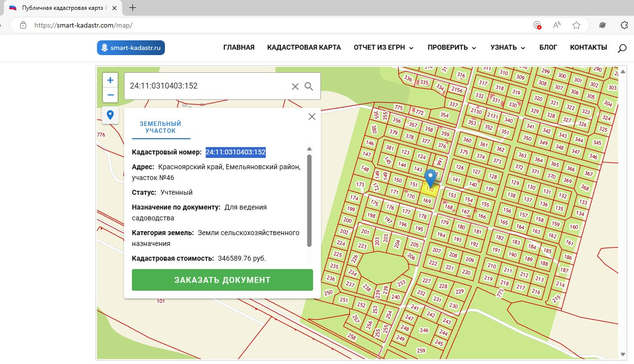Click the map zoom in plus button
This screenshot has height=364, width=634.
click(110, 80)
